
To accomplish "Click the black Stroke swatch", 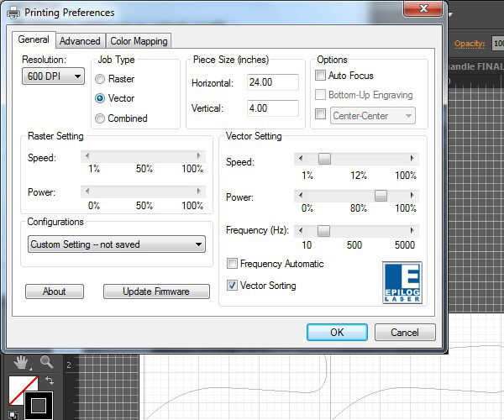I will 39,406.
